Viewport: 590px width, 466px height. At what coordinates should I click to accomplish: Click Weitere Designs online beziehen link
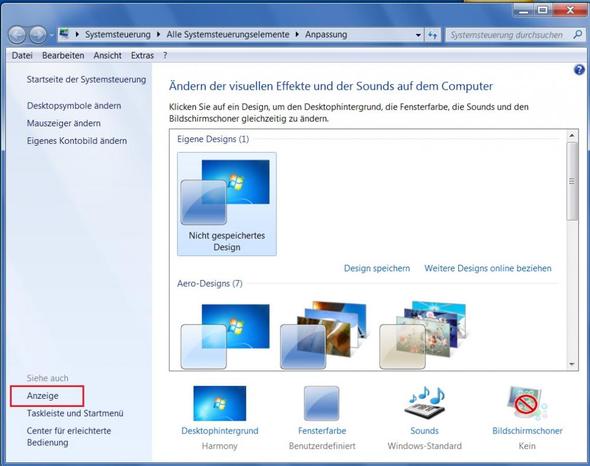[x=488, y=268]
